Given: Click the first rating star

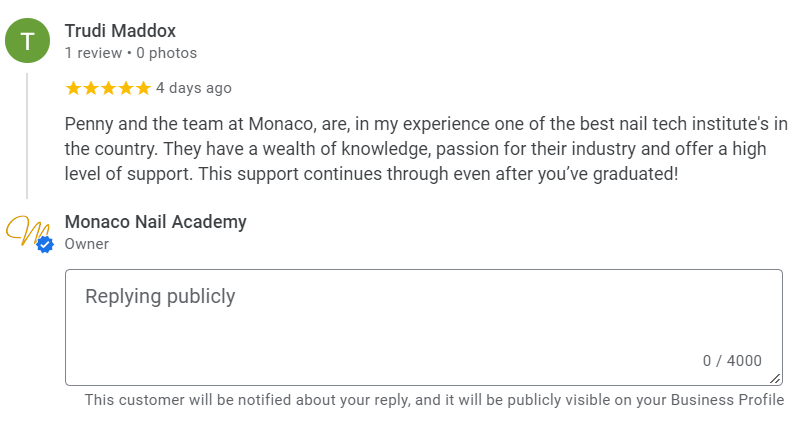Looking at the screenshot, I should pos(73,88).
